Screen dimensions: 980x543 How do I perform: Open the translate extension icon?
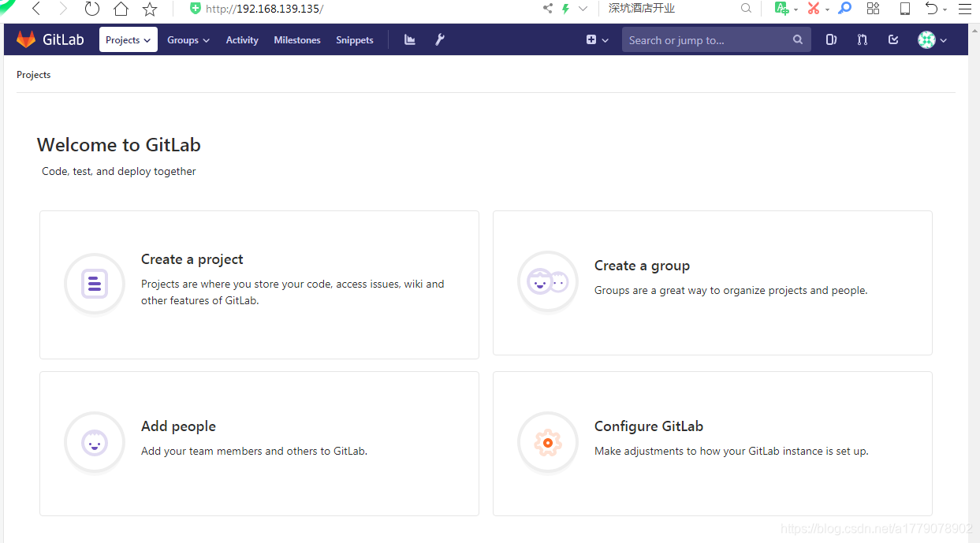pos(781,9)
